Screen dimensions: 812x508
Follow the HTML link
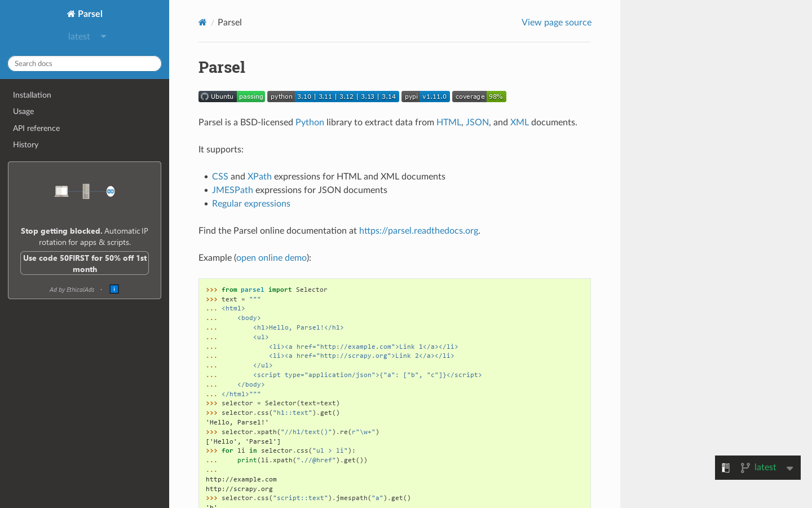pos(449,122)
